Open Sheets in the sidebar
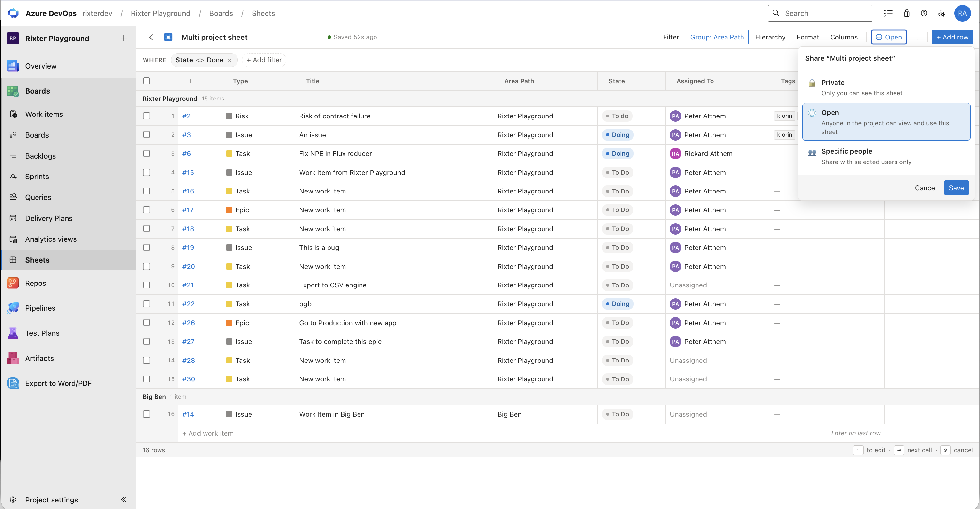This screenshot has height=509, width=980. click(x=69, y=260)
